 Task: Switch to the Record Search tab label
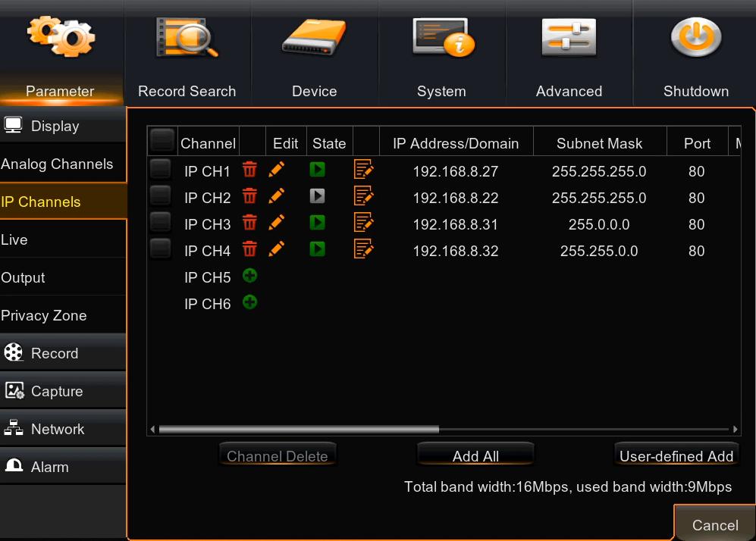pos(187,91)
